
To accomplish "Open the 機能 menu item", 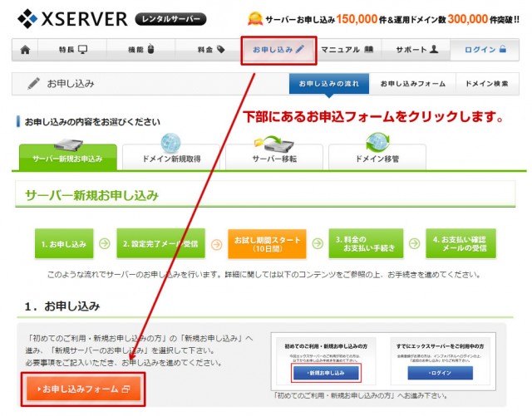I will (140, 50).
